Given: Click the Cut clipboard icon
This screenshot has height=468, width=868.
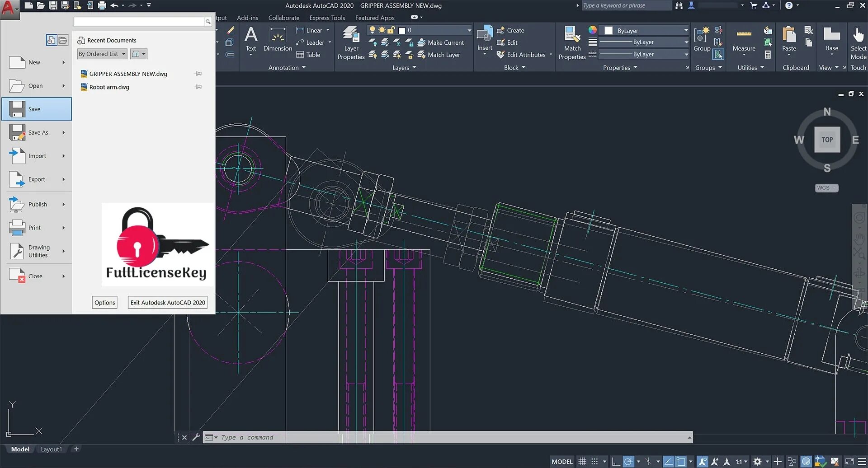Looking at the screenshot, I should tap(809, 30).
